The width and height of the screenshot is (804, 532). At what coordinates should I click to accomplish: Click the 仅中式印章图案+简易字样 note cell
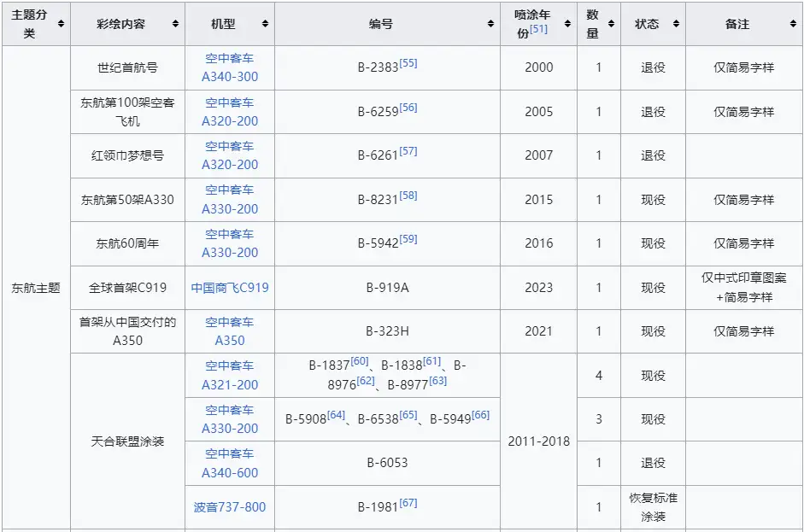coord(744,288)
